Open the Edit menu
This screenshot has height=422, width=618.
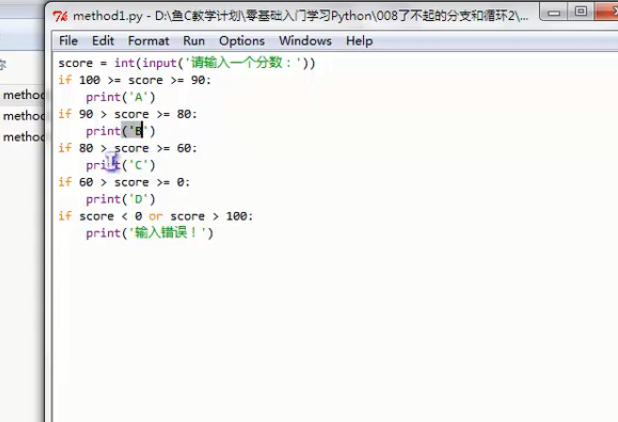[103, 41]
